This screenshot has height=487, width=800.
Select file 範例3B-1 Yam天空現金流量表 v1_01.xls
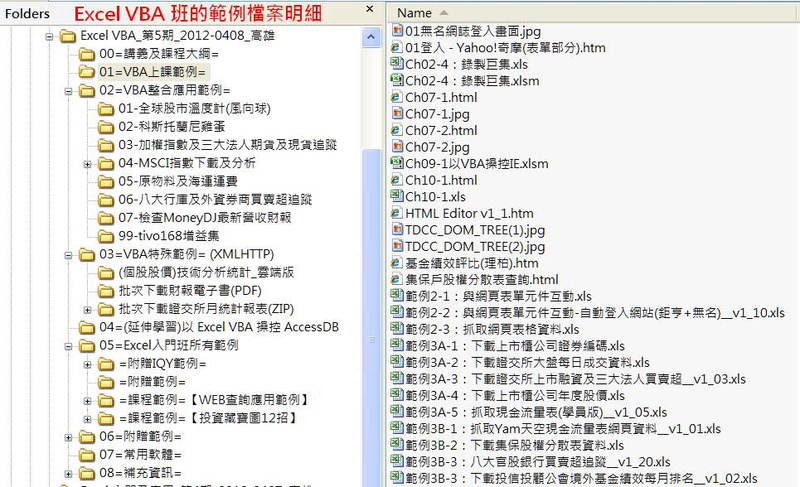click(x=563, y=428)
